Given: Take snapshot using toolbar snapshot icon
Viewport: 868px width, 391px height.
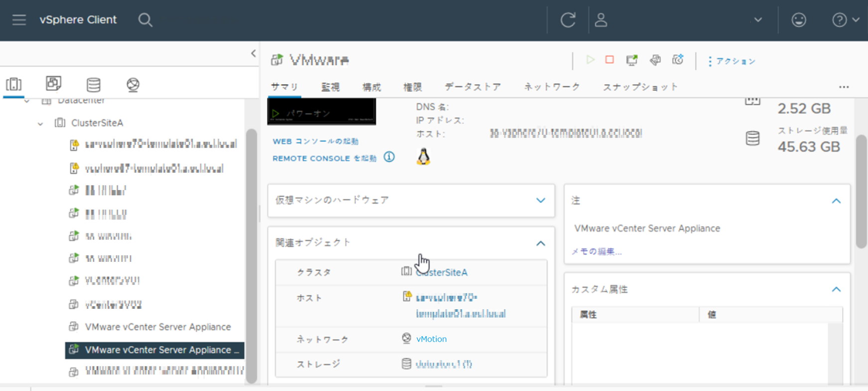Looking at the screenshot, I should (678, 60).
